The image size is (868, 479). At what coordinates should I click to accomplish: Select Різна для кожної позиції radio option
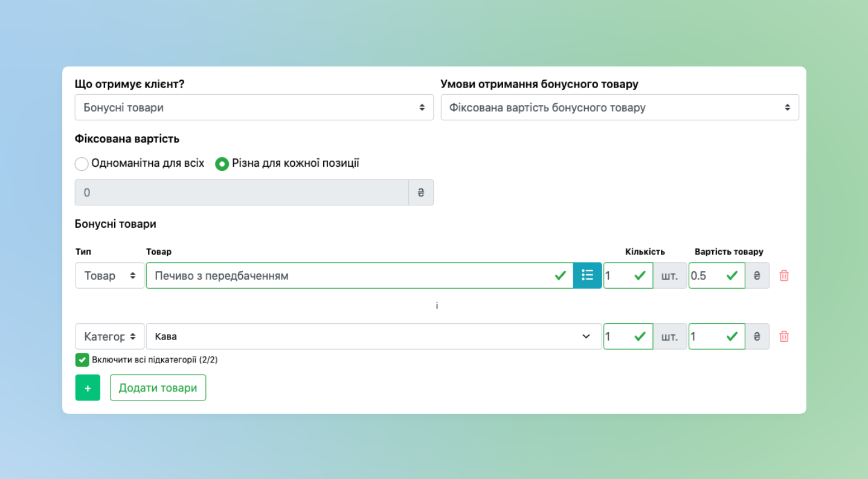click(x=222, y=164)
